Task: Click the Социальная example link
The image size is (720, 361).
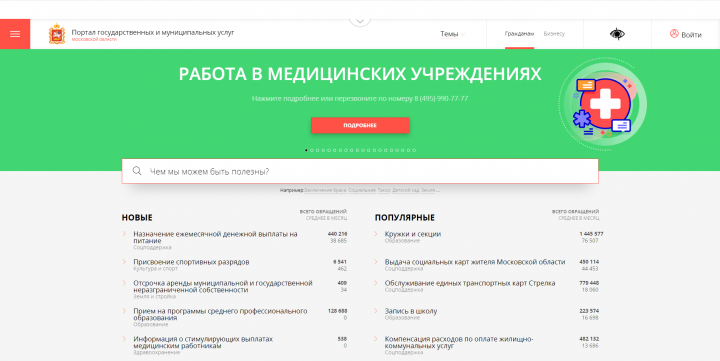Action: click(362, 190)
